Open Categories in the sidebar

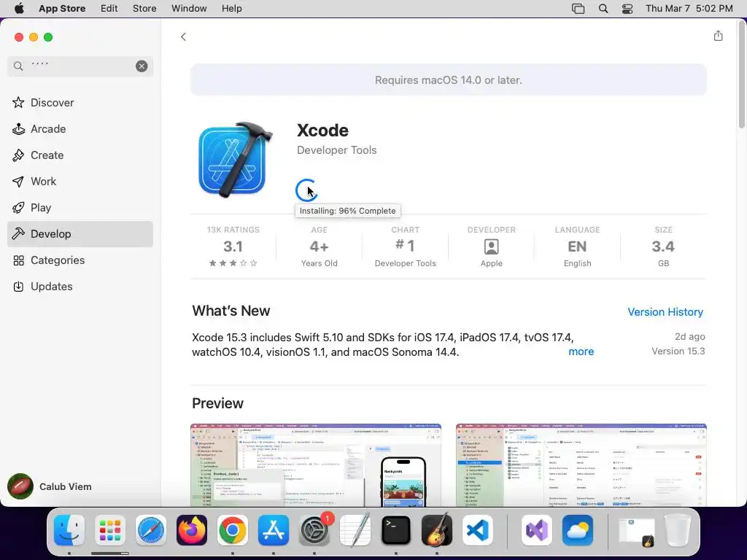click(80, 260)
